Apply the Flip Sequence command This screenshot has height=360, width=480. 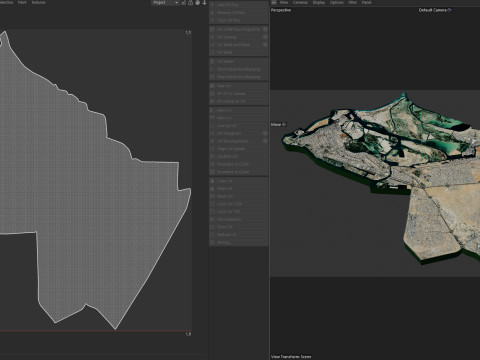pyautogui.click(x=239, y=219)
